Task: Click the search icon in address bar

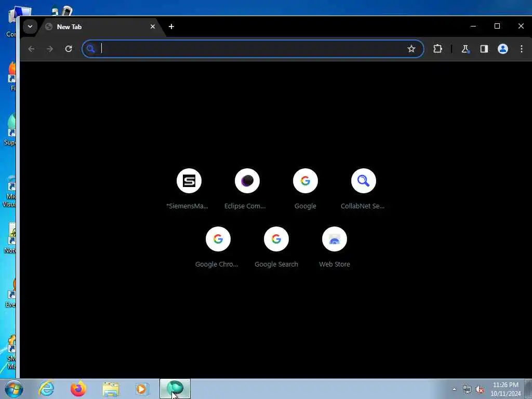Action: click(x=90, y=49)
